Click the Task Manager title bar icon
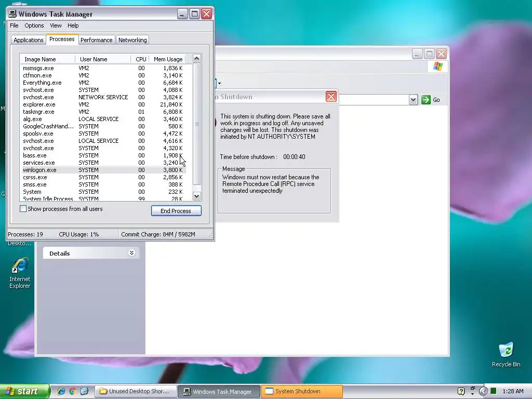This screenshot has width=532, height=399. click(12, 14)
